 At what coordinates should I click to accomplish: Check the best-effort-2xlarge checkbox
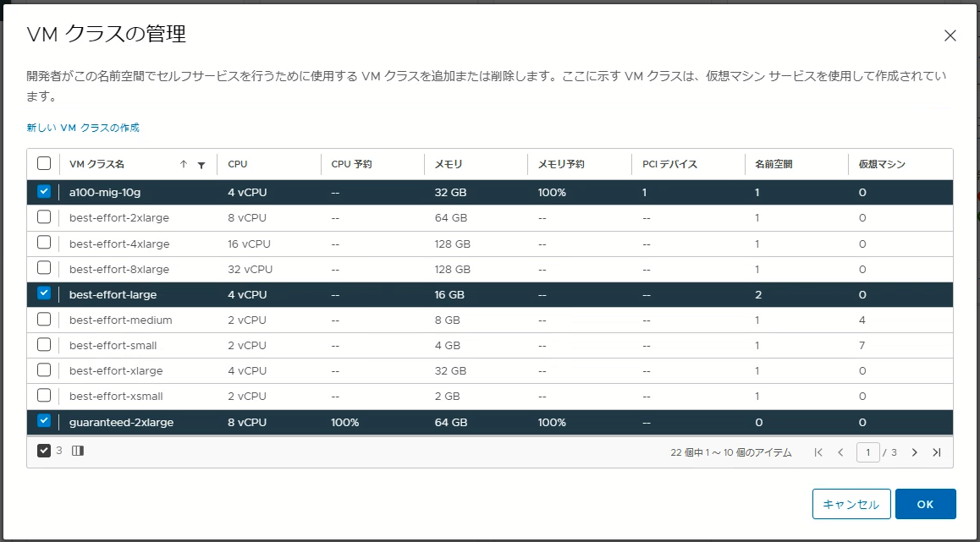pyautogui.click(x=44, y=217)
